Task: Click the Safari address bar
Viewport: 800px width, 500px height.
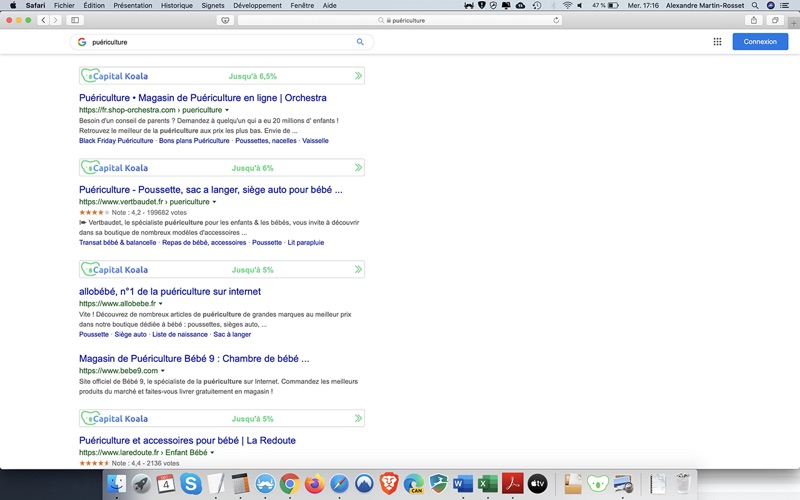Action: pos(400,20)
